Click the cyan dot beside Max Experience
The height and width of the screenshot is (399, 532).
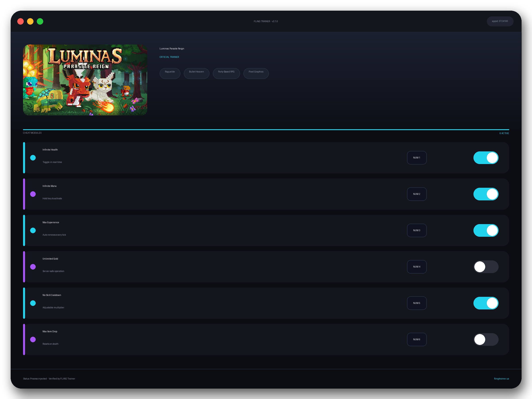click(33, 230)
